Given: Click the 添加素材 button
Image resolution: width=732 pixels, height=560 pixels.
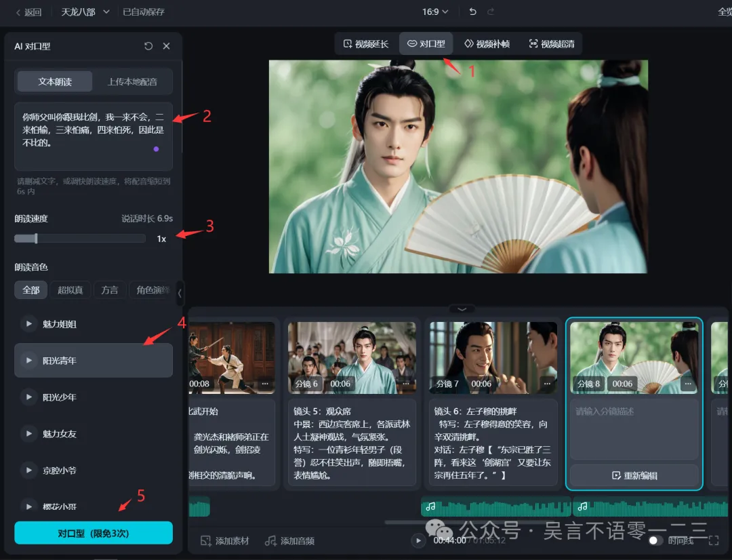Looking at the screenshot, I should click(224, 541).
